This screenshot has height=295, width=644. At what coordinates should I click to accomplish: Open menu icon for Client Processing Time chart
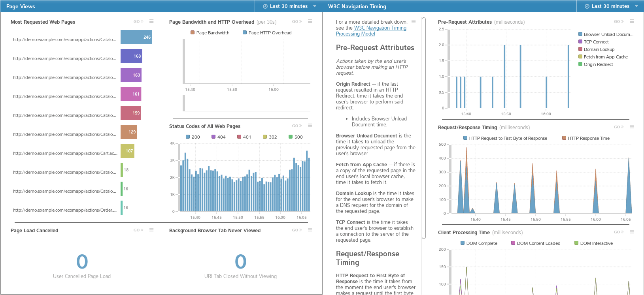coord(632,232)
